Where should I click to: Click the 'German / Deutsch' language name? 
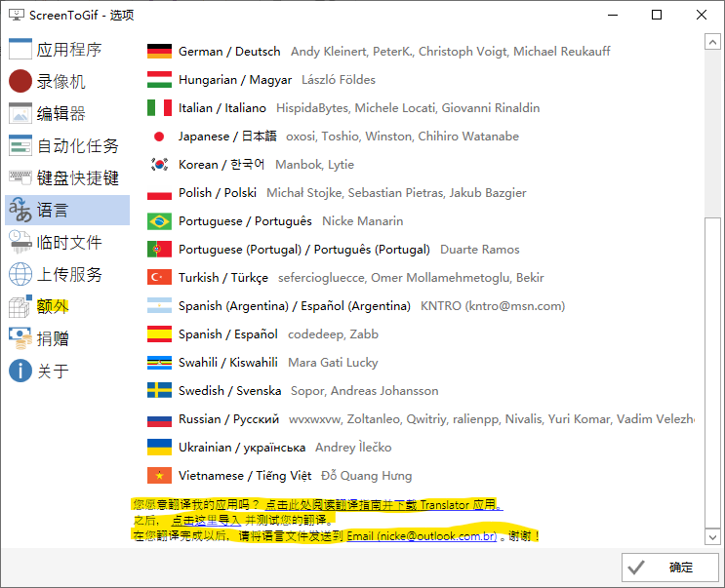coord(229,52)
